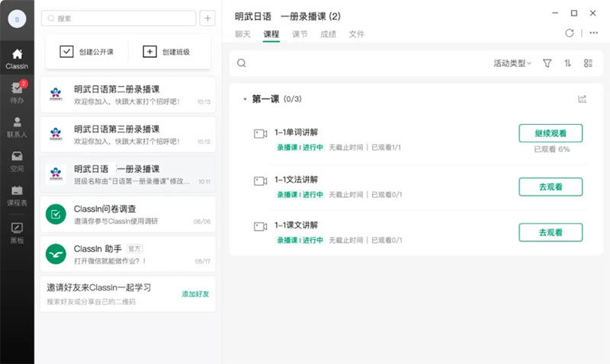Click the refresh icon in header

570,34
